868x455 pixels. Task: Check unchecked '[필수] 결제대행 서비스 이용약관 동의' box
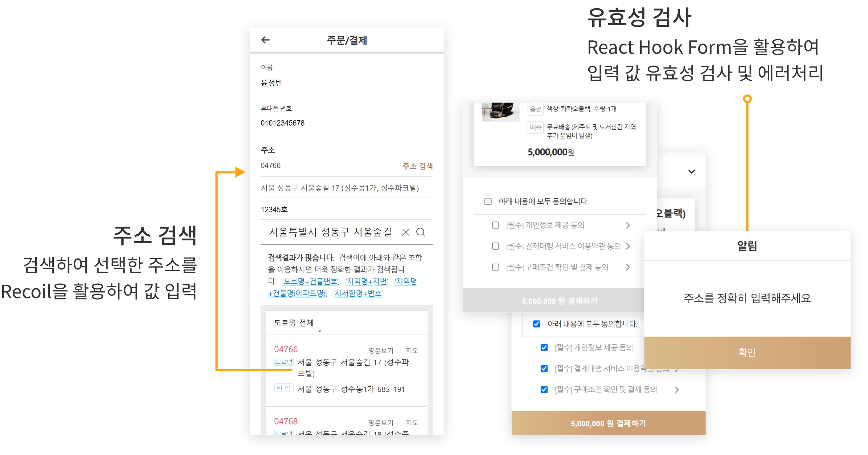(495, 246)
